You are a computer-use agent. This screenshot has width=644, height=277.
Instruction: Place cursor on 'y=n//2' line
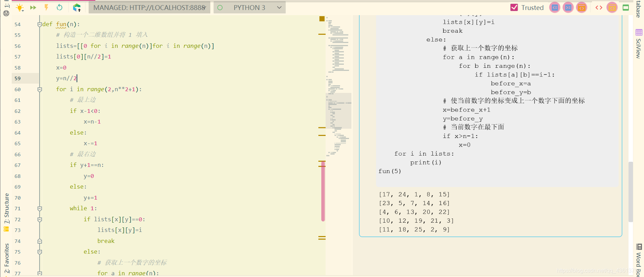coord(66,78)
